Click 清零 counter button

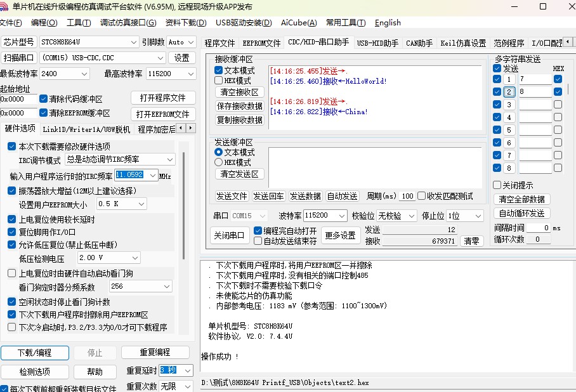point(471,241)
